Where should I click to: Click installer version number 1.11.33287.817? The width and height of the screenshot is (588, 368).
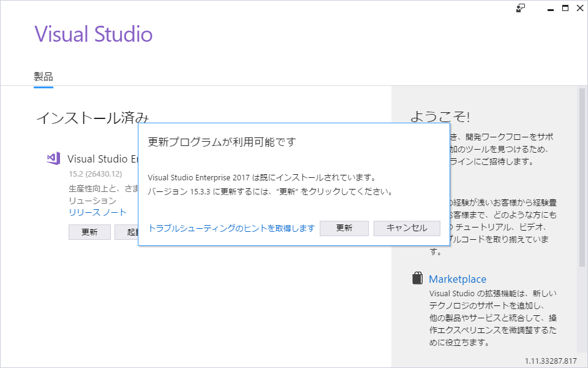coord(551,361)
